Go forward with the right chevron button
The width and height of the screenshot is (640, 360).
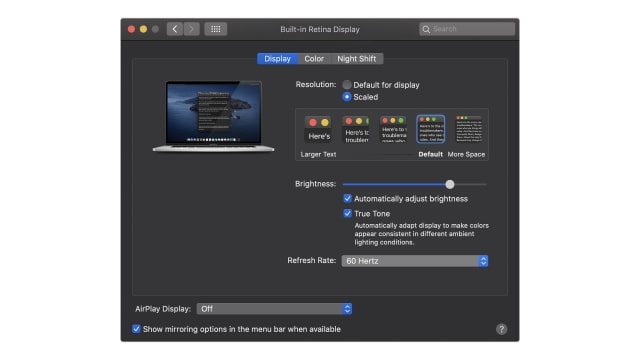pyautogui.click(x=191, y=29)
